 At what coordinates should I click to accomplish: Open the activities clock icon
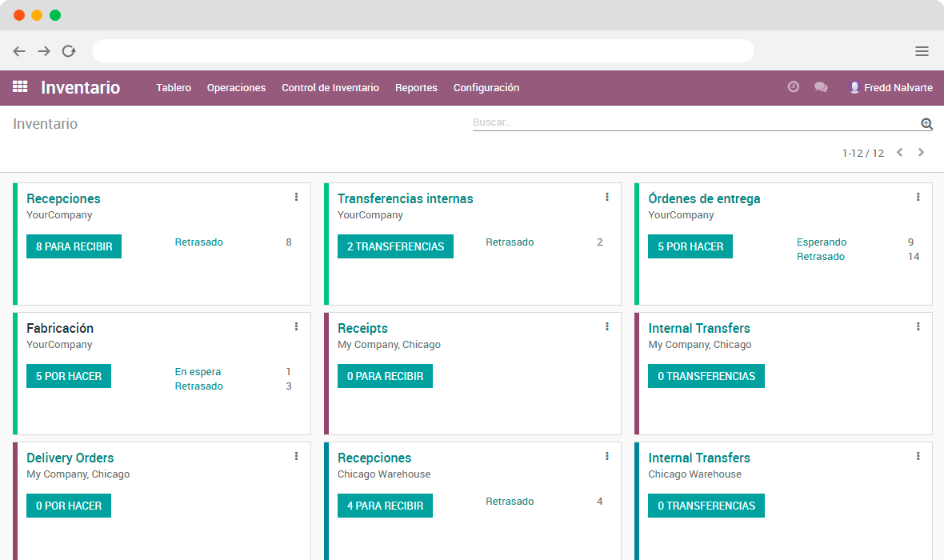(793, 86)
